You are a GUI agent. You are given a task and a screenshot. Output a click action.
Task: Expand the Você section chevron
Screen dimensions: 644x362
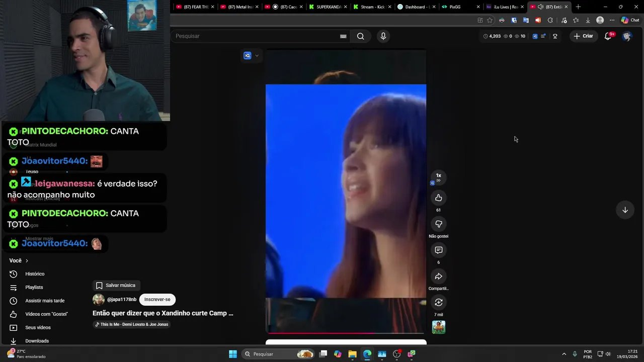27,261
